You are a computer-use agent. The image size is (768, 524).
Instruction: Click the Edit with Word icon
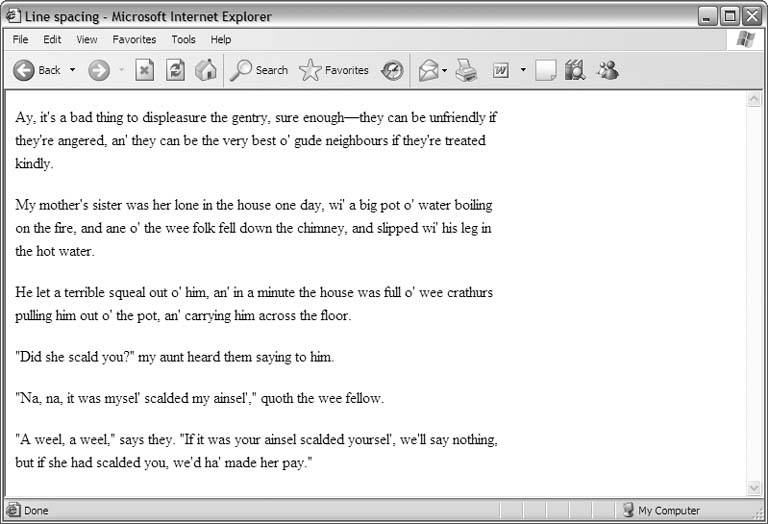[500, 70]
